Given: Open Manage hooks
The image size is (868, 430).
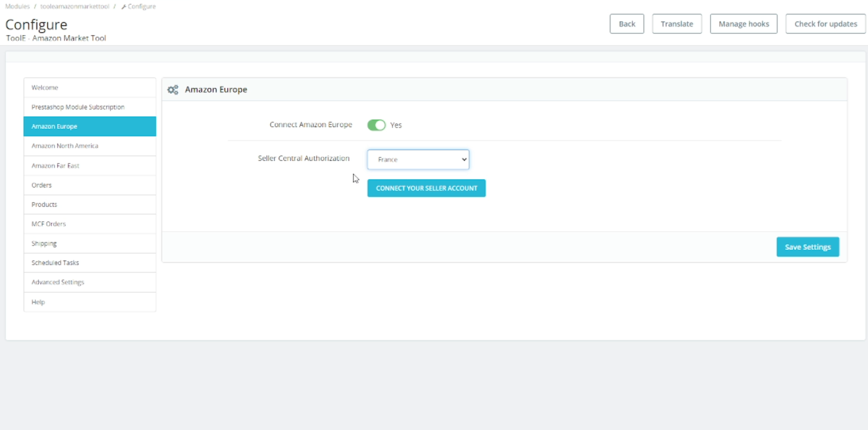Looking at the screenshot, I should click(744, 24).
